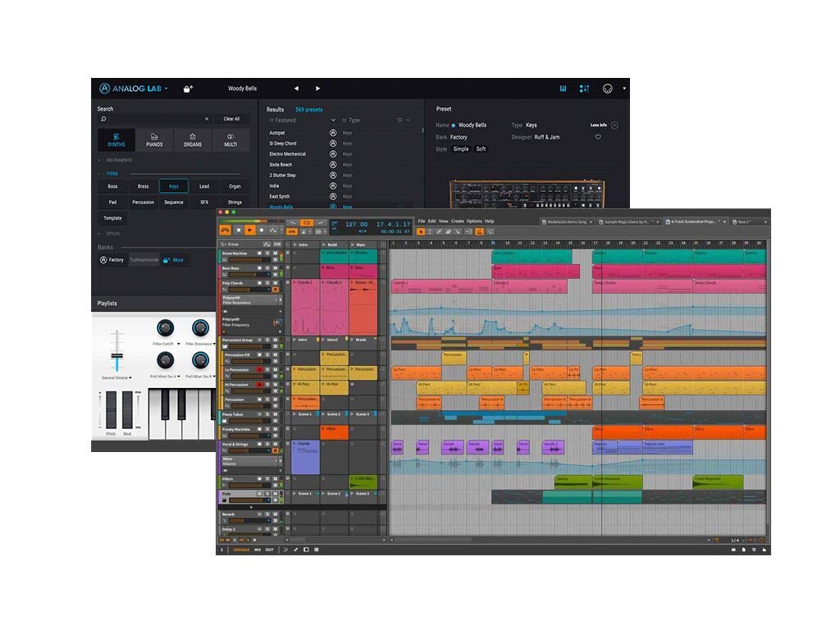Select the Strings type filter
The width and height of the screenshot is (840, 630).
[235, 203]
